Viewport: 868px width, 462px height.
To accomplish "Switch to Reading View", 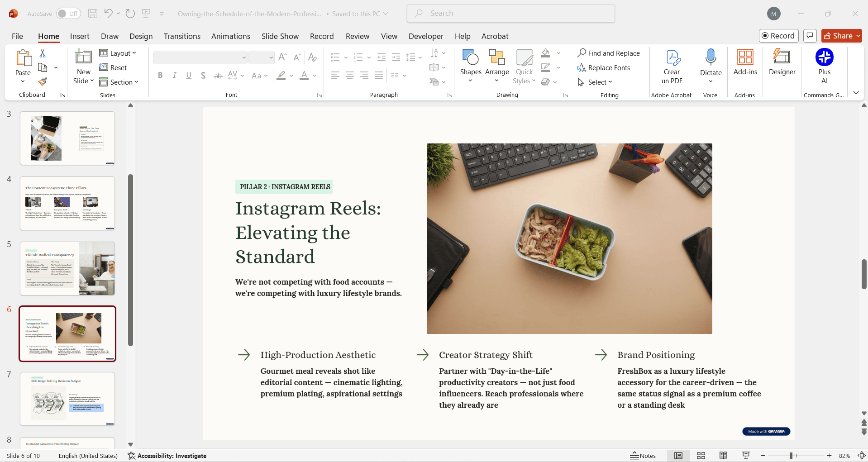I will pyautogui.click(x=723, y=456).
